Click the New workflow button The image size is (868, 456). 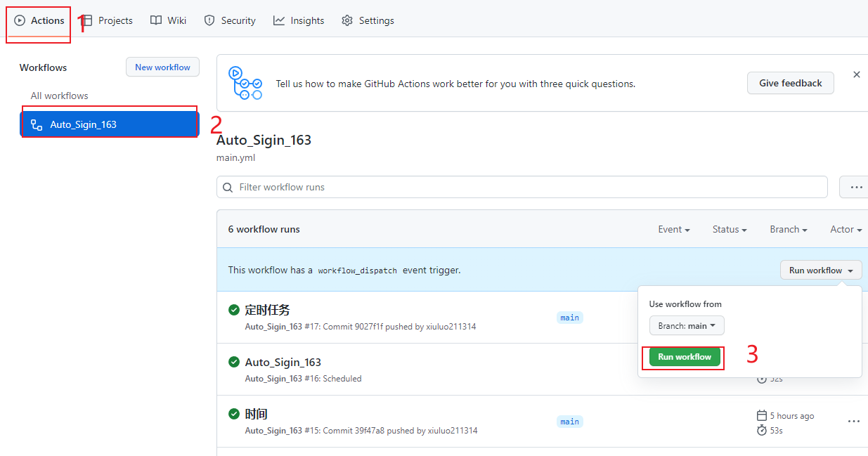click(162, 67)
